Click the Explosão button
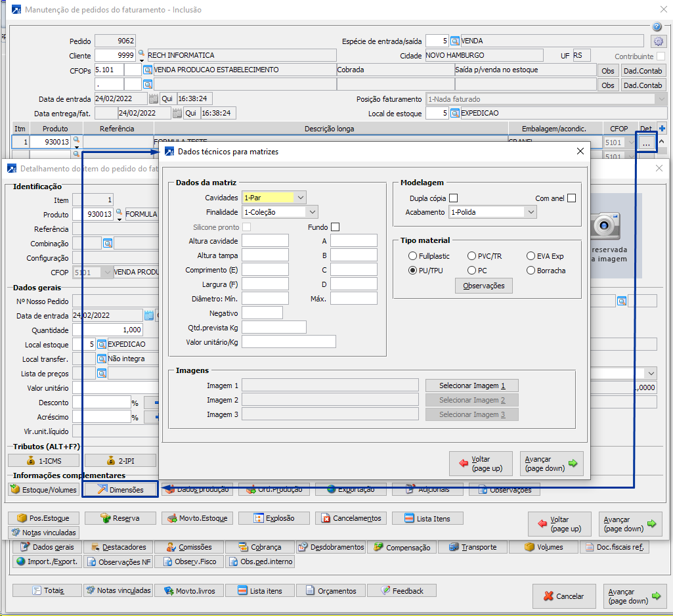 click(273, 518)
